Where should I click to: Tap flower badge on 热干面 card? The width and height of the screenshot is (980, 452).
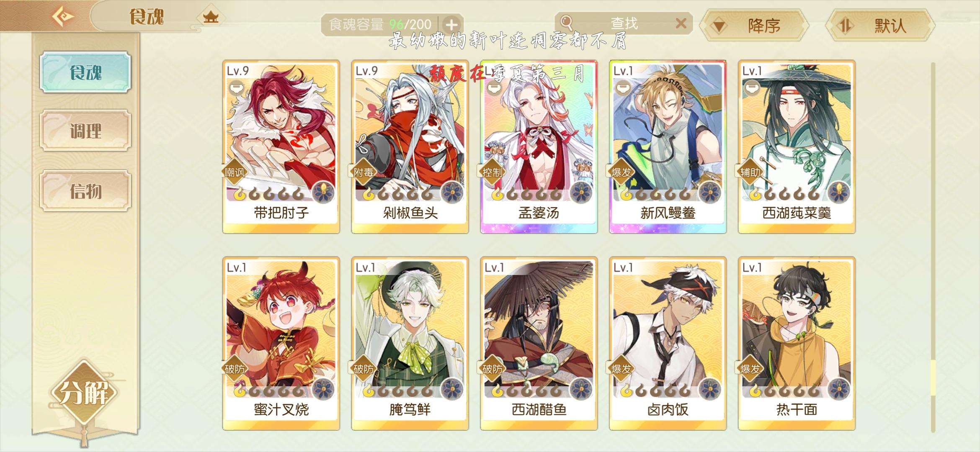[x=839, y=390]
